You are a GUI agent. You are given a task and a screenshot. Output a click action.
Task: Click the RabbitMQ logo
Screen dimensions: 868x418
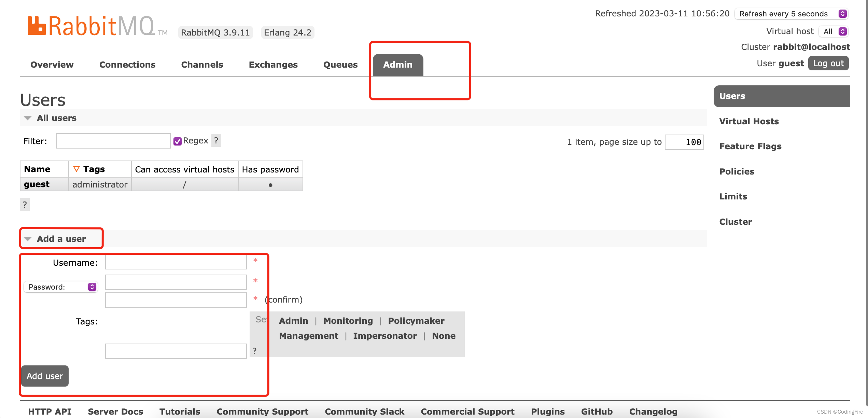(97, 26)
